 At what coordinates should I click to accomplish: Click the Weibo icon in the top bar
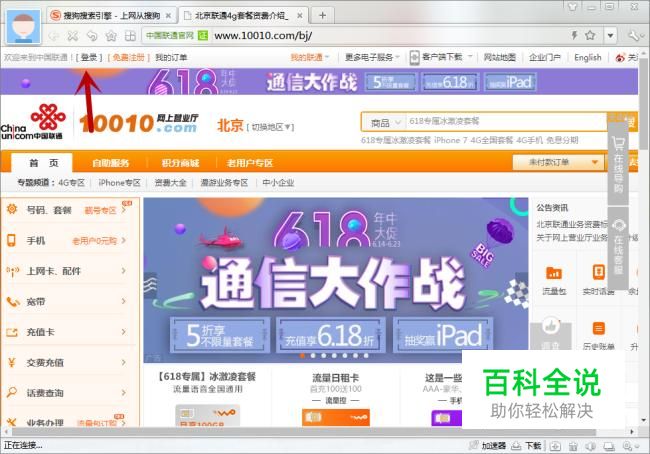(x=620, y=58)
